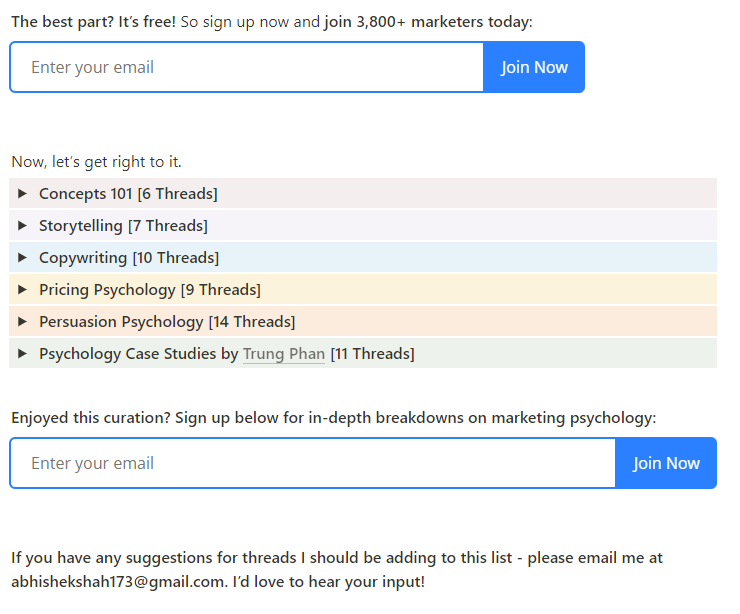Click the abhishekshah173@gmail.com email address
This screenshot has height=614, width=740.
tap(117, 582)
